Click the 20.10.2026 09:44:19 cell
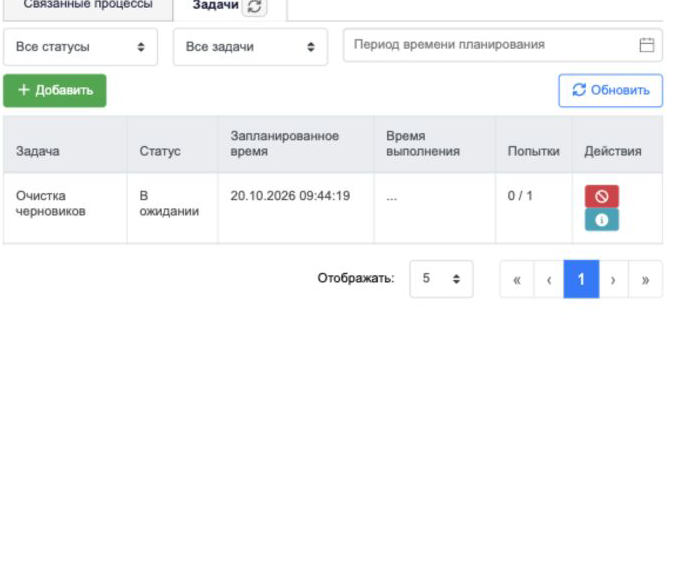This screenshot has height=570, width=675. (x=296, y=208)
